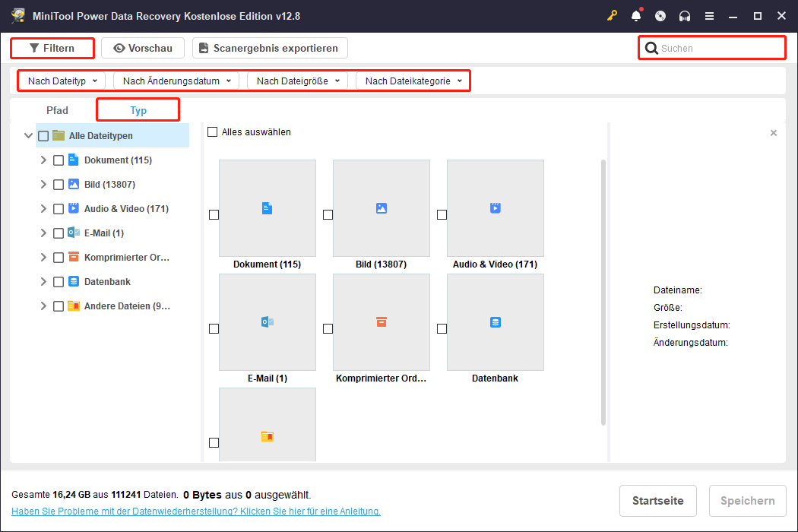Viewport: 798px width, 532px height.
Task: Open the Nach Dateityp dropdown
Action: [x=60, y=80]
